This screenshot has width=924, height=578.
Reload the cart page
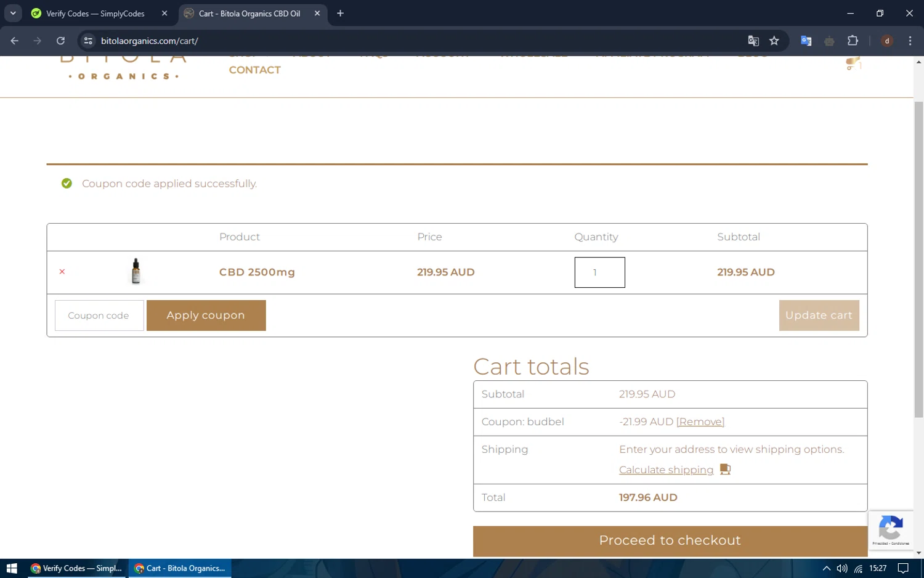pos(60,41)
